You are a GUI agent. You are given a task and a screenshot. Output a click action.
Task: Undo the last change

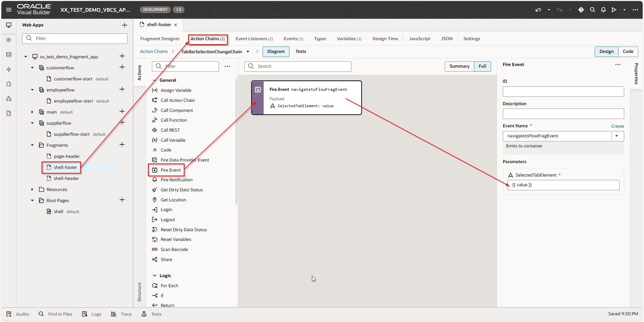(538, 10)
